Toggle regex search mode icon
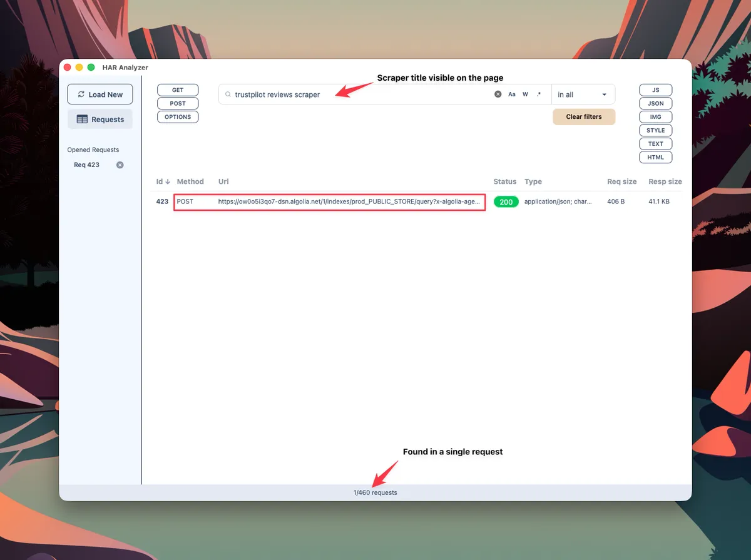Image resolution: width=751 pixels, height=560 pixels. point(539,94)
